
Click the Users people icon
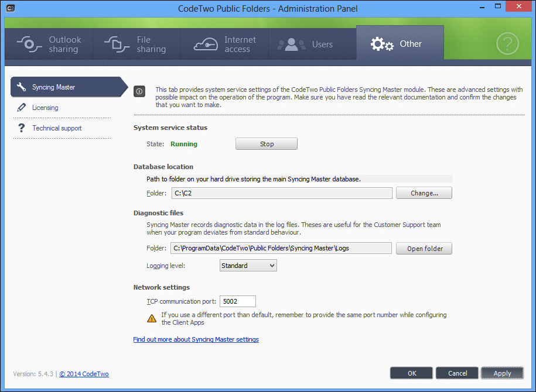click(x=291, y=44)
